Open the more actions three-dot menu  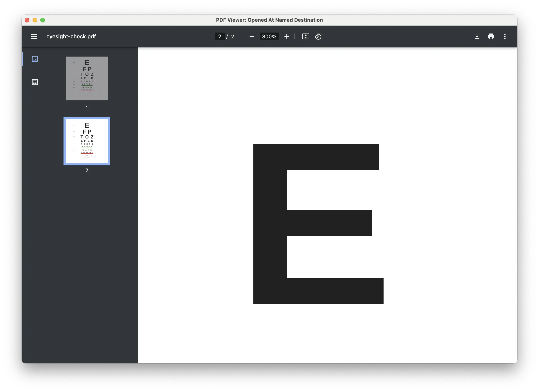coord(505,36)
